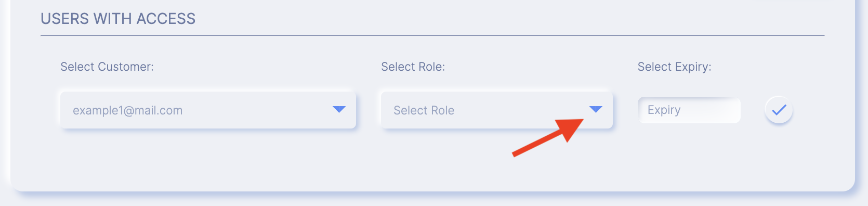Expand the customer email list via arrow
868x206 pixels.
tap(339, 109)
